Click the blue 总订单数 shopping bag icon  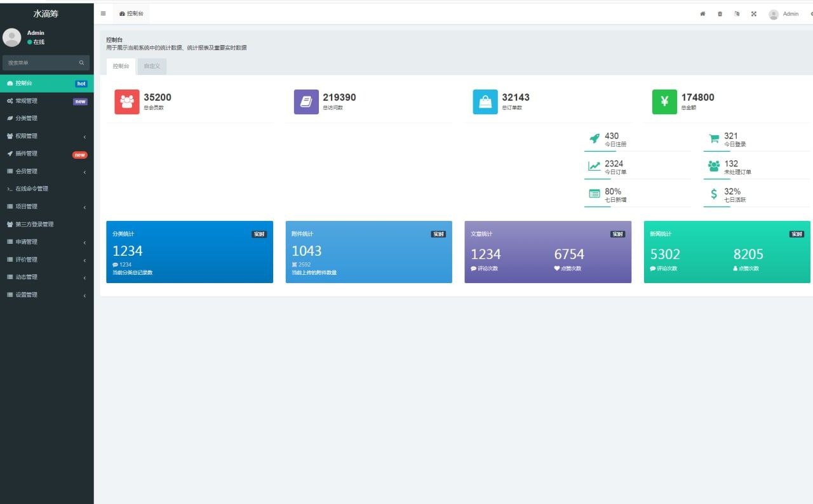[485, 102]
